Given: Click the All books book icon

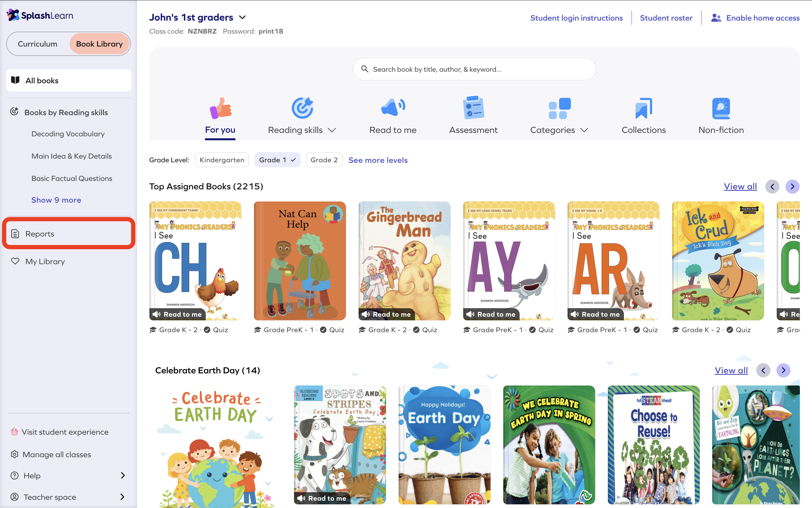Looking at the screenshot, I should (x=15, y=80).
